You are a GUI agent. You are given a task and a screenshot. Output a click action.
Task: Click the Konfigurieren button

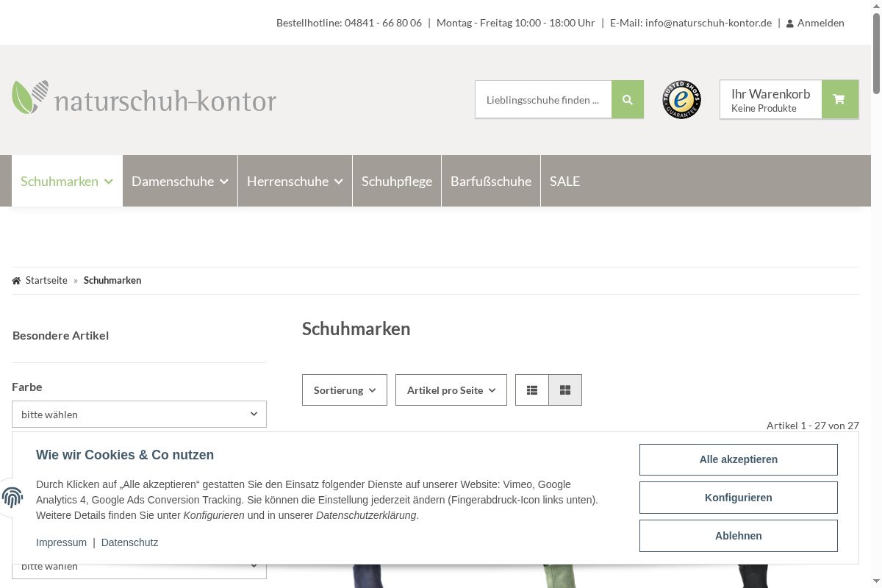click(x=738, y=498)
